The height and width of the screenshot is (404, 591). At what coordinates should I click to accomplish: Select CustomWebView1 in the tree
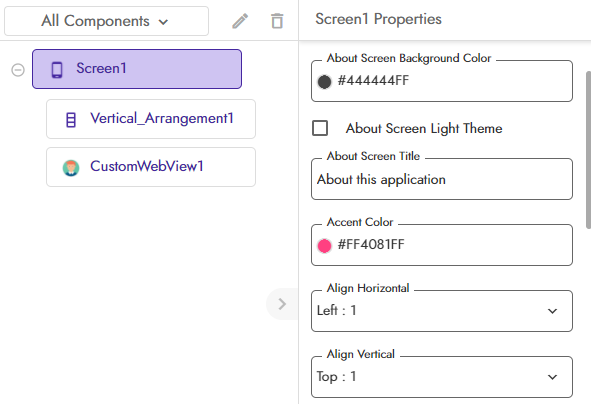[x=151, y=167]
